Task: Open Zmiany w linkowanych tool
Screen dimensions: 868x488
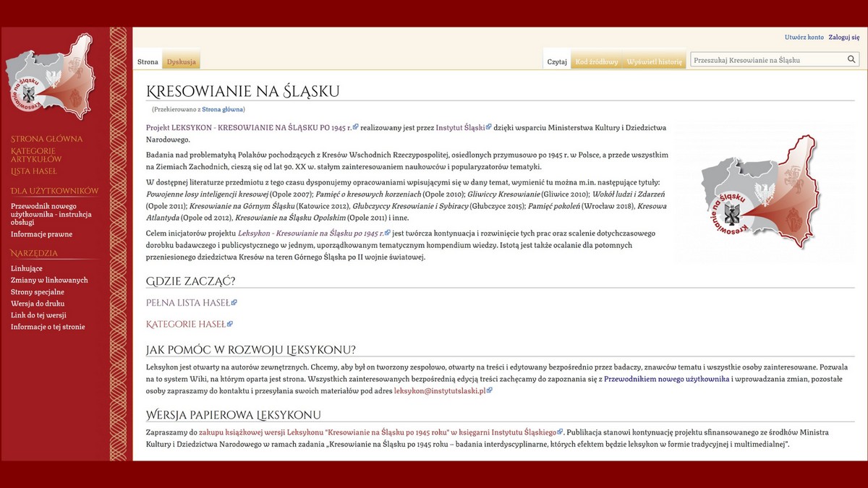Action: point(49,281)
